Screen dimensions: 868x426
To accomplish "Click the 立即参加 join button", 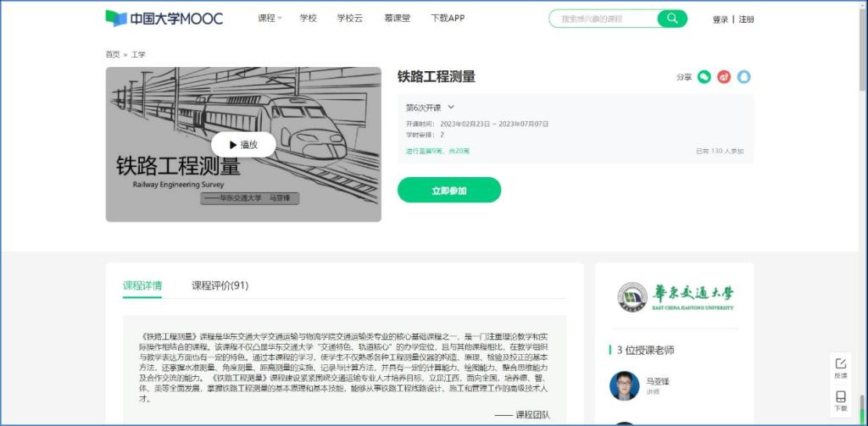I will pos(449,191).
